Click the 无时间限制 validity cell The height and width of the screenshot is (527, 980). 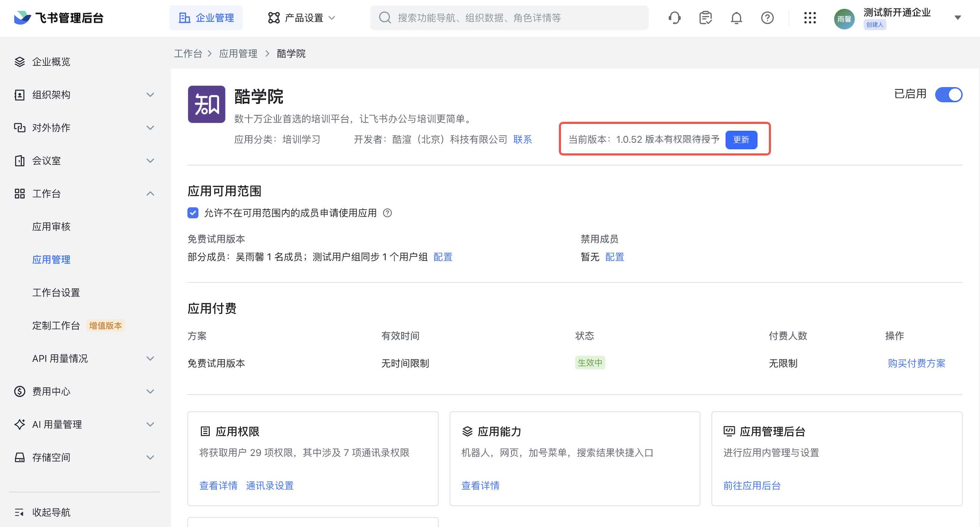coord(405,363)
